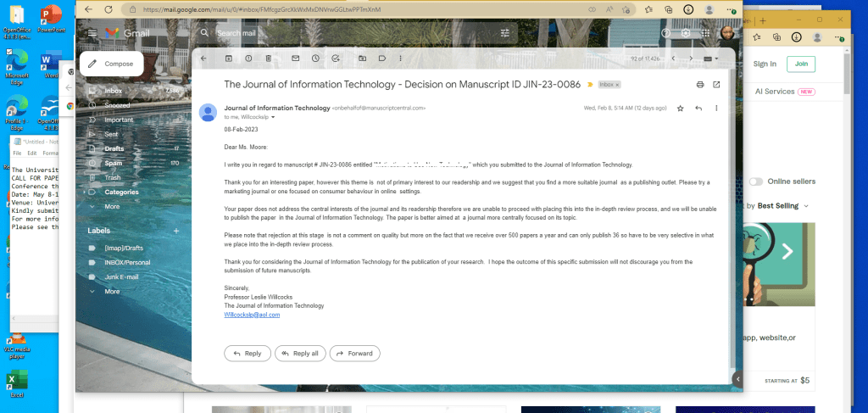Open Excel from the desktop
Screen dimensions: 868x413
[x=17, y=383]
